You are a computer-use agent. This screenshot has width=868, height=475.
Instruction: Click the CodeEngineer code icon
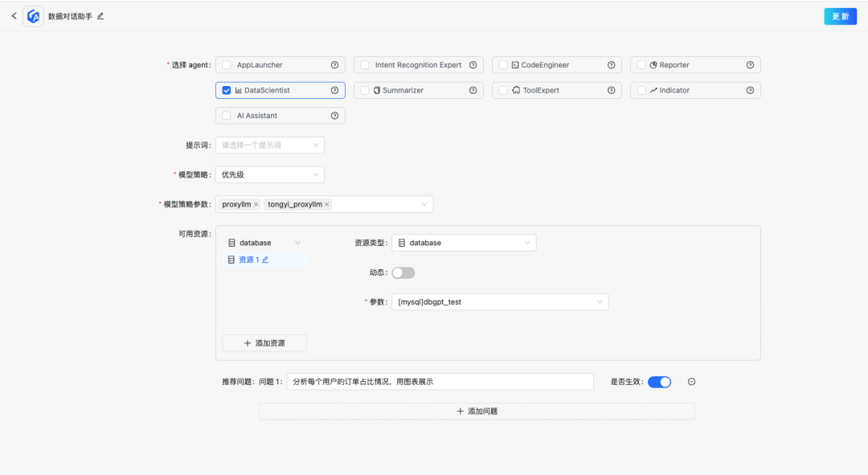point(515,64)
